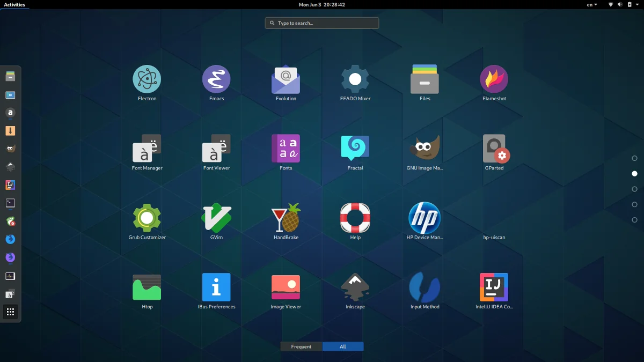Open the 'en' keyboard layout dropdown
Viewport: 644px width, 362px height.
pyautogui.click(x=592, y=4)
